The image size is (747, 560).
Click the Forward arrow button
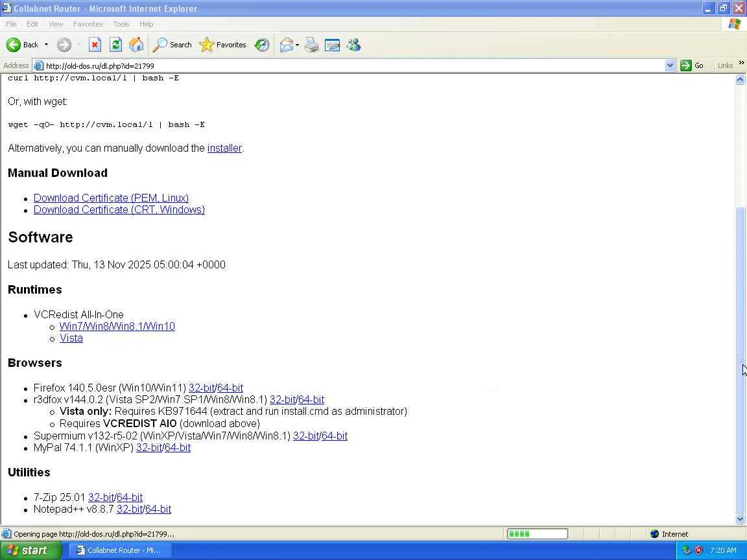click(64, 45)
